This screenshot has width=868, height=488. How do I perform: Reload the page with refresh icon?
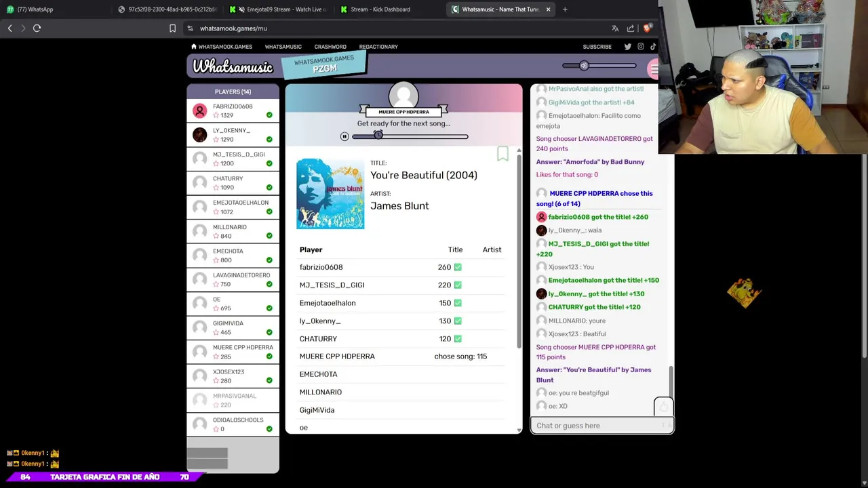point(37,28)
